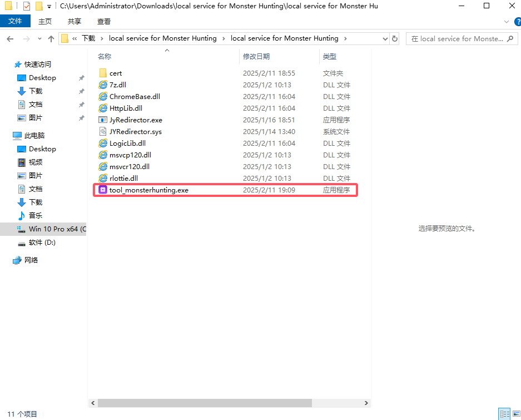Select the 7z.dll file icon
The height and width of the screenshot is (420, 521).
[103, 85]
